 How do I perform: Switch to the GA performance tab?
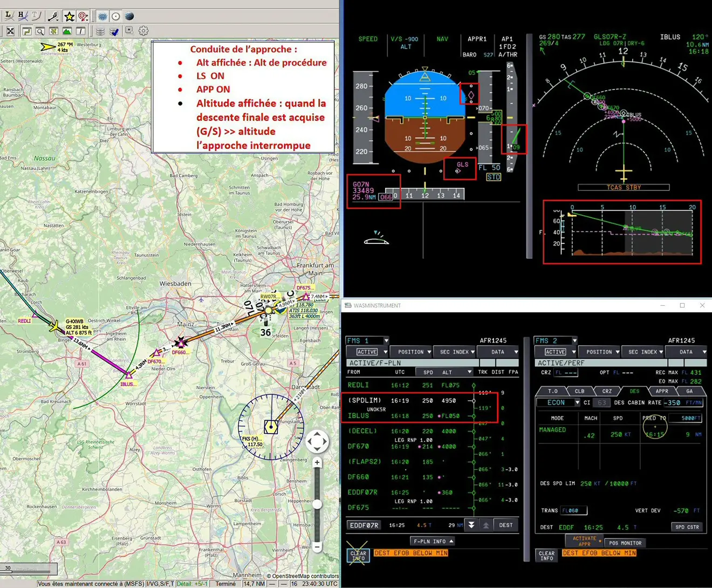[689, 391]
